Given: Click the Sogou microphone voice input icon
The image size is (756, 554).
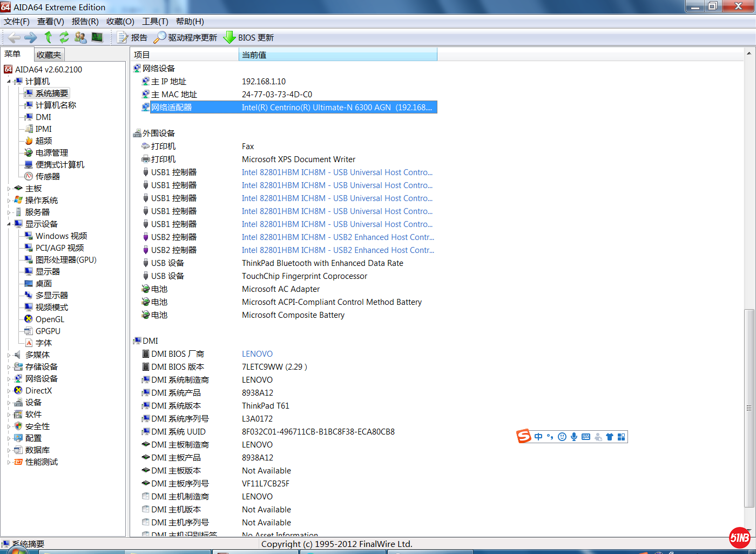Looking at the screenshot, I should pyautogui.click(x=574, y=437).
